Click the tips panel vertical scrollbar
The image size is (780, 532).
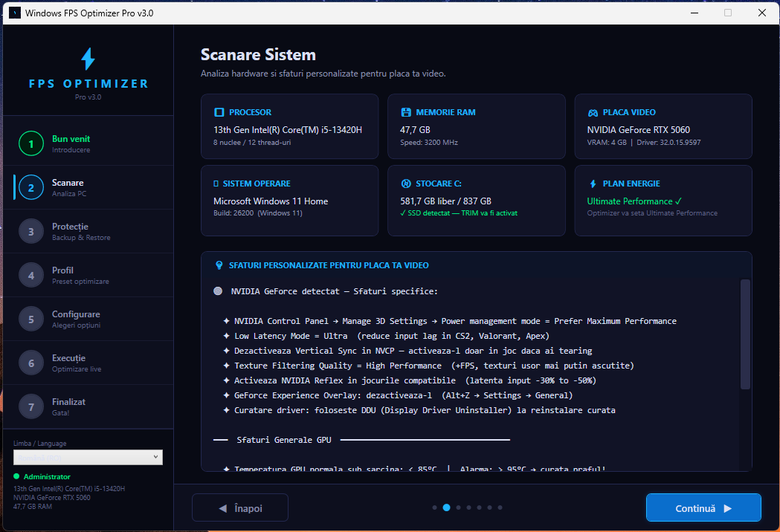(x=745, y=334)
